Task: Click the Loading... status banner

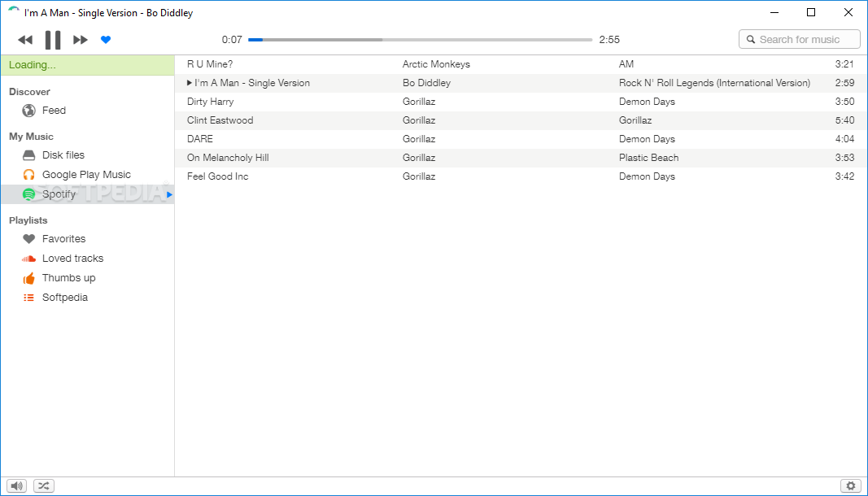Action: click(x=88, y=65)
